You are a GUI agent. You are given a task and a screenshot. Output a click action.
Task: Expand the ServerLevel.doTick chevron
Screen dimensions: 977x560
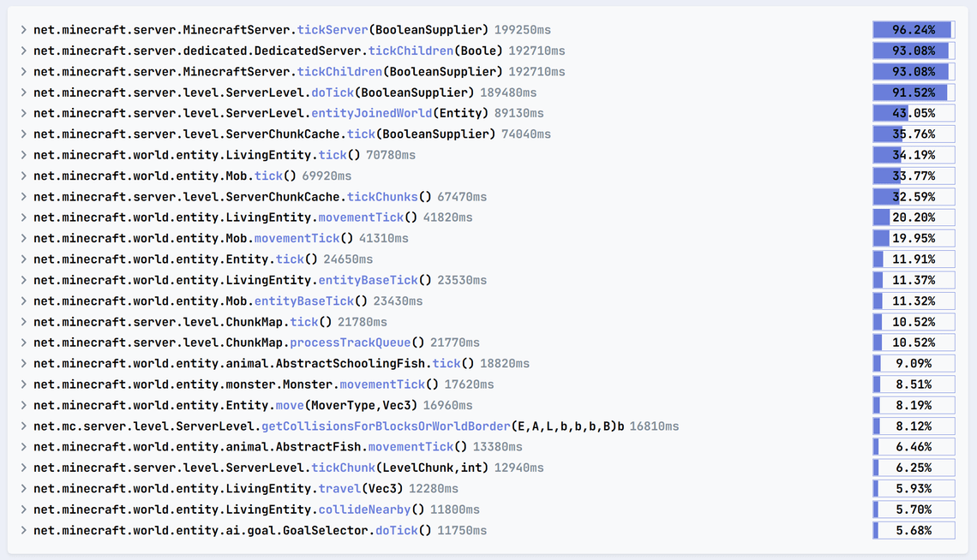[x=23, y=92]
